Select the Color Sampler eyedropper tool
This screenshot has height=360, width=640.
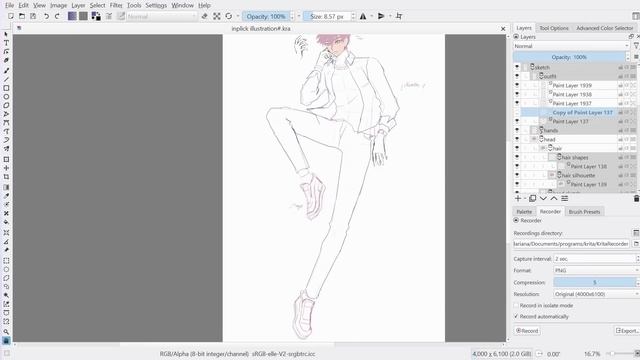tap(6, 196)
